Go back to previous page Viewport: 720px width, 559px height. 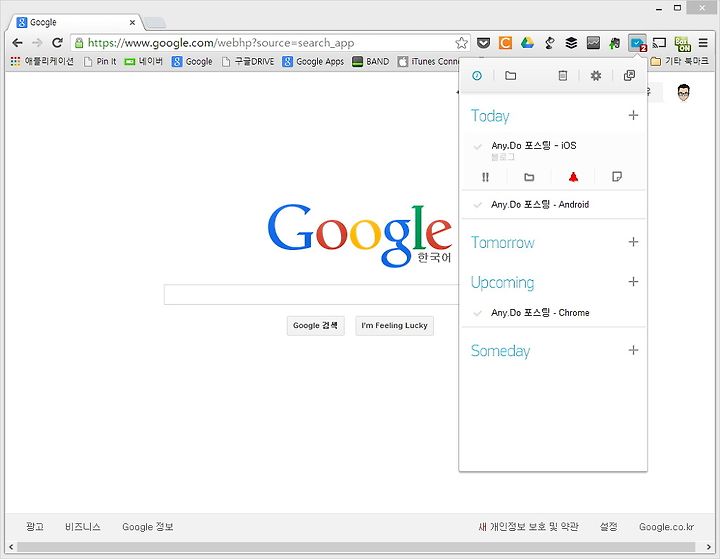[x=17, y=43]
